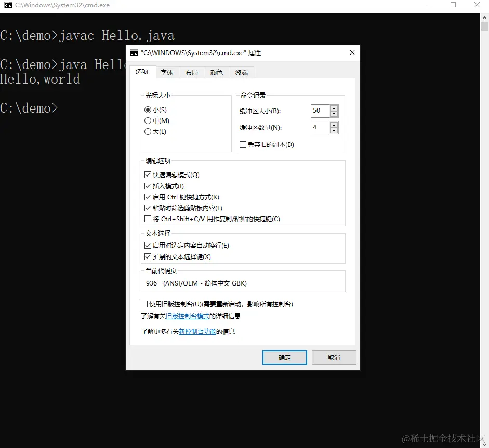Image resolution: width=489 pixels, height=448 pixels.
Task: Toggle 粘贴时筛选剪贴板内容(F)
Action: coord(148,208)
